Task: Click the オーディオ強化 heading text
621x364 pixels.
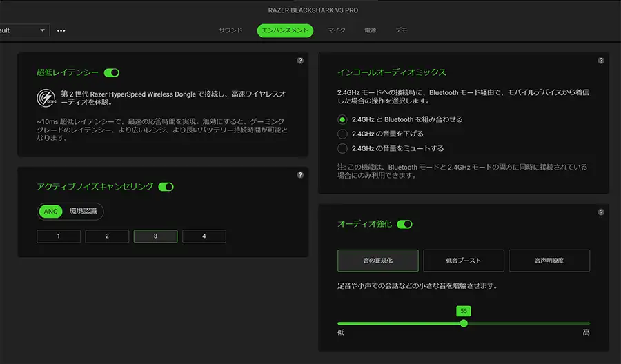Action: 365,224
